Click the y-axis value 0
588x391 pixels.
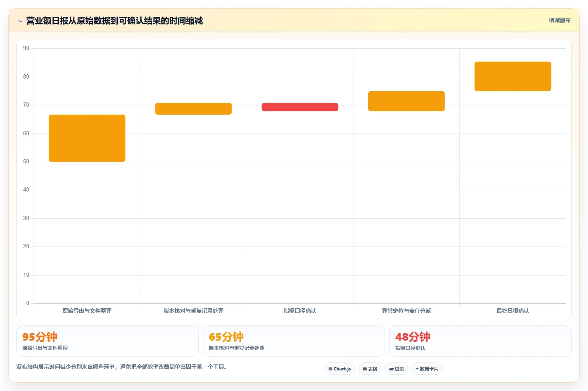(28, 303)
